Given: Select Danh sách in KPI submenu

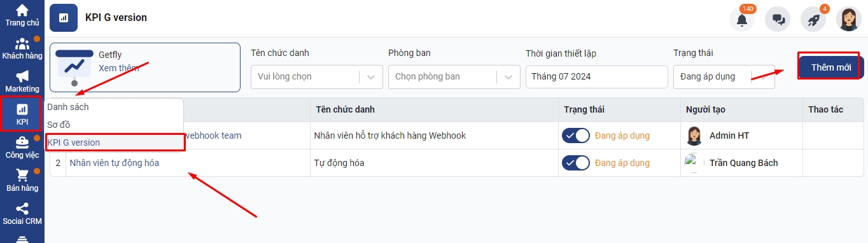Looking at the screenshot, I should coord(68,107).
